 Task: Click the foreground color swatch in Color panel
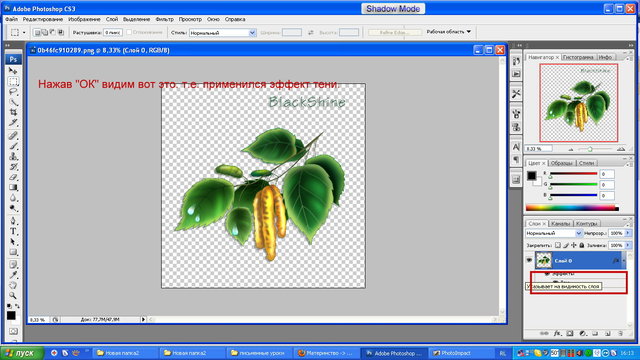coord(531,176)
